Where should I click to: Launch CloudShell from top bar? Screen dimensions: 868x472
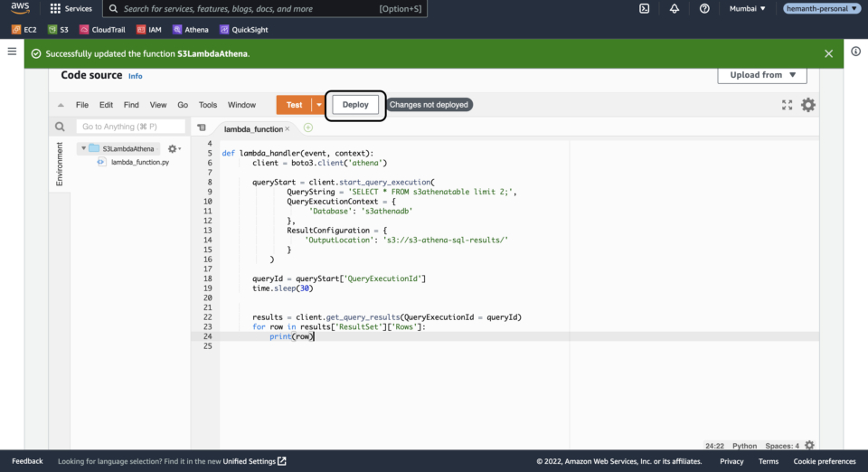coord(645,8)
